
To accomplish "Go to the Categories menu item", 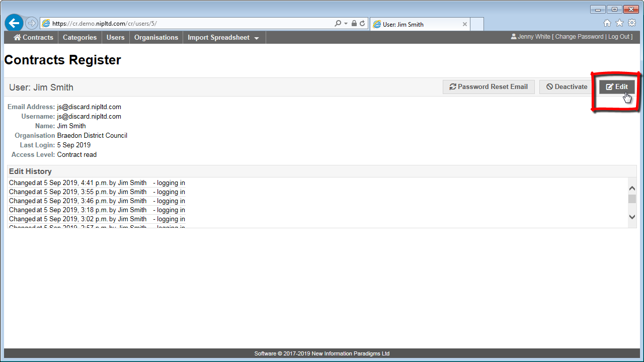I will click(x=79, y=38).
